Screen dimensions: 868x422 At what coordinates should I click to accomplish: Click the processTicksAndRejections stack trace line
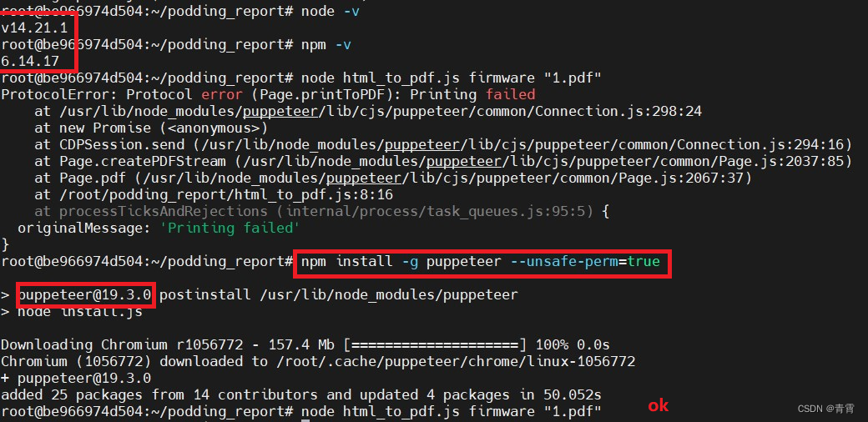[321, 211]
